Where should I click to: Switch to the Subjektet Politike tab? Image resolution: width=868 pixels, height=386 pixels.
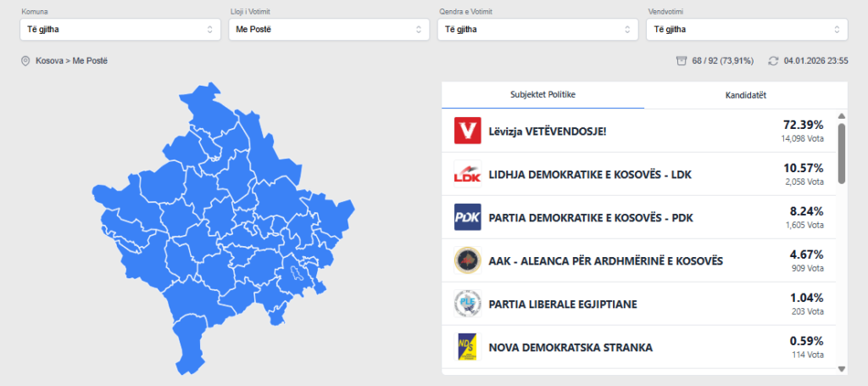pyautogui.click(x=542, y=95)
